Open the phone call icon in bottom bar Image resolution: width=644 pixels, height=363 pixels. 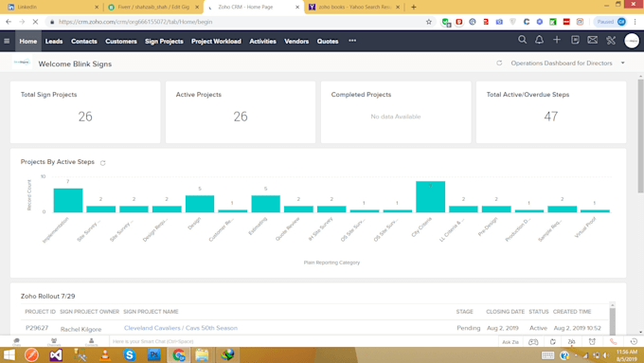point(613,341)
